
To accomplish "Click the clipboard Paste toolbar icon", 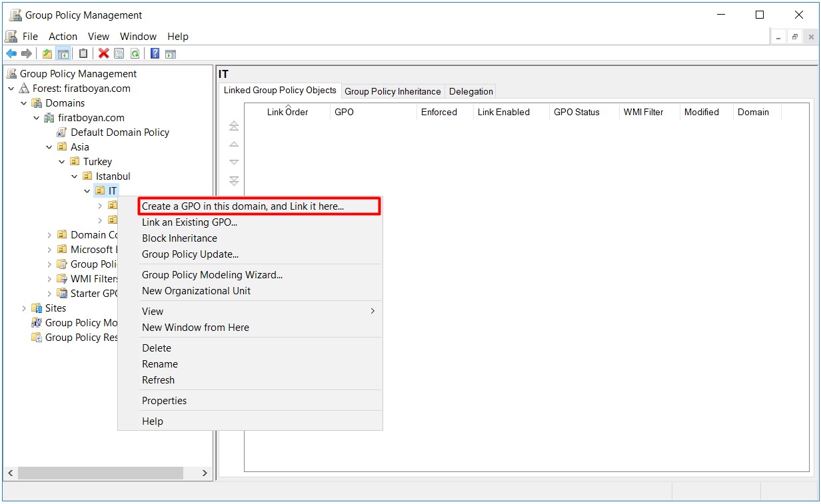I will (83, 54).
